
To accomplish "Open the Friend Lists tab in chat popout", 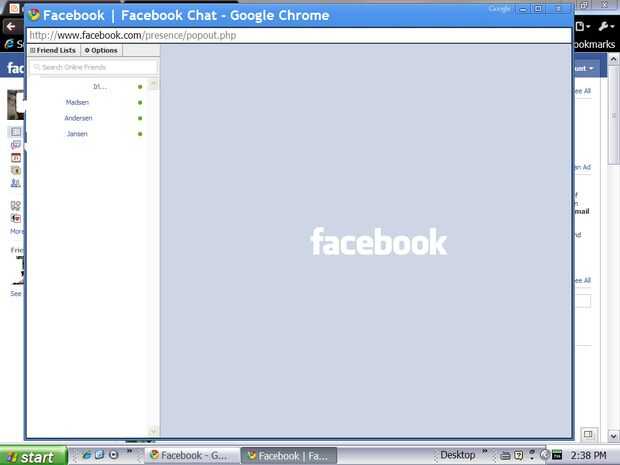I will pos(53,51).
